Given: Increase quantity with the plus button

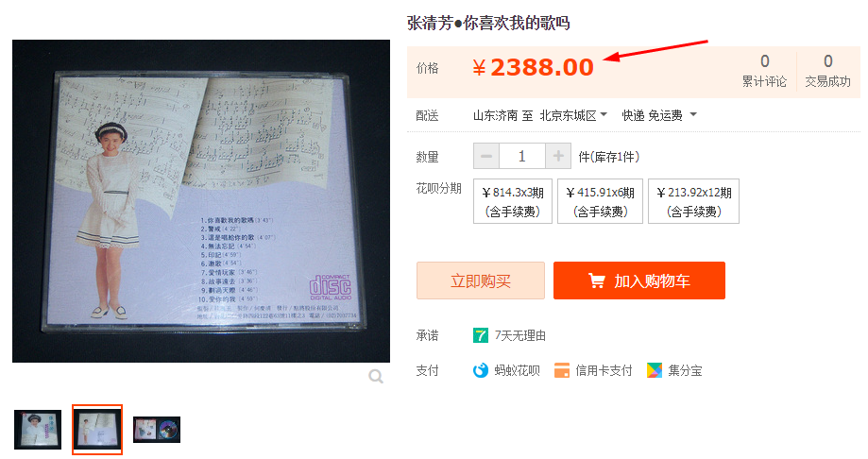Looking at the screenshot, I should [558, 156].
